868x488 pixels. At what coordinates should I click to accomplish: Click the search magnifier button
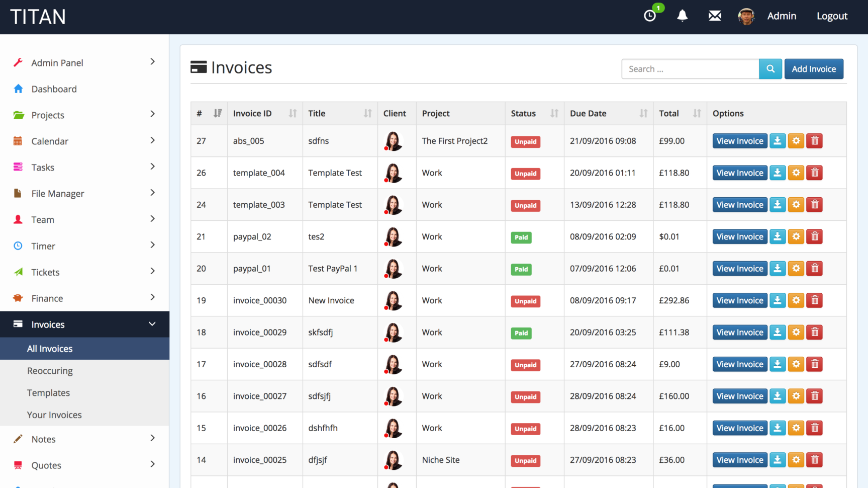pyautogui.click(x=770, y=69)
